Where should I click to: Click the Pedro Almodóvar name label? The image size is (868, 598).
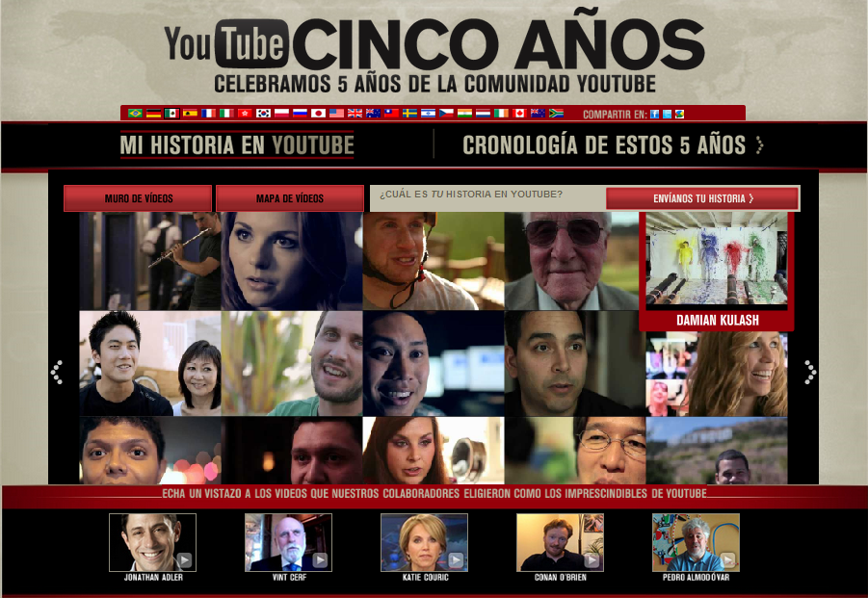click(x=696, y=578)
